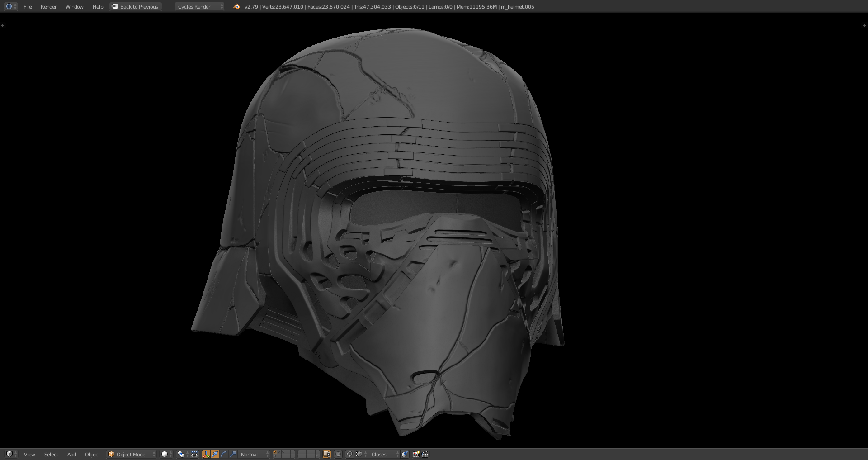Click 'Tris:47,304,033' in the header
Image resolution: width=868 pixels, height=460 pixels.
[x=373, y=7]
